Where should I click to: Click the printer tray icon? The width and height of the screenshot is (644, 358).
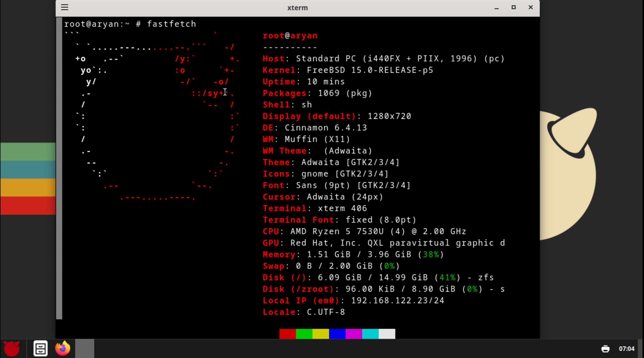[605, 349]
